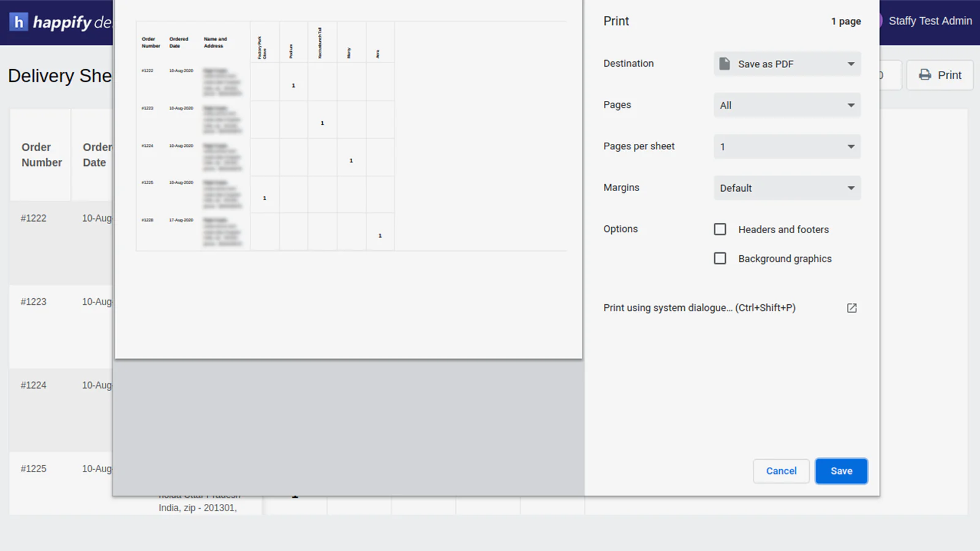Click order number #1225 in the table
Viewport: 980px width, 551px height.
click(34, 468)
